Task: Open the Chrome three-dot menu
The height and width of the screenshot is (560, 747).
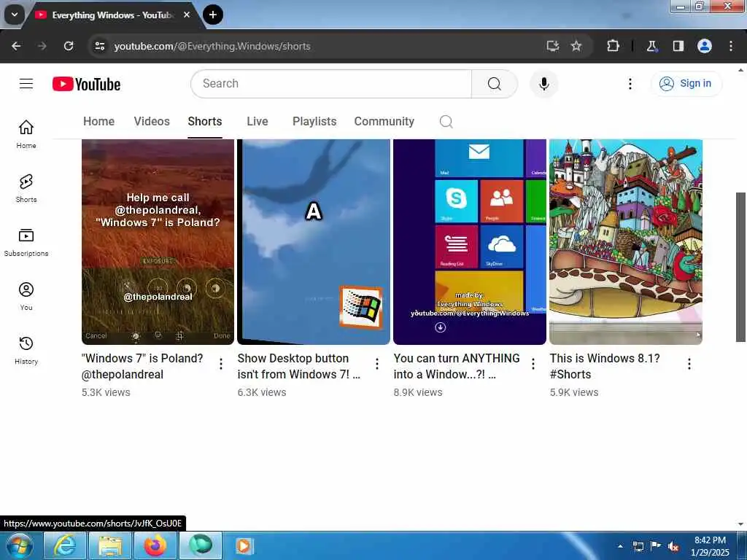Action: [x=731, y=46]
